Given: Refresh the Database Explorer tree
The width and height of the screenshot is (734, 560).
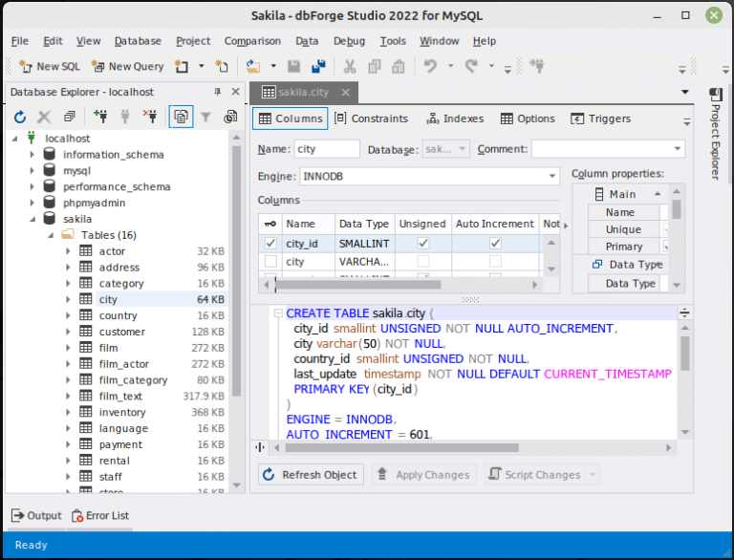Looking at the screenshot, I should pos(19,117).
